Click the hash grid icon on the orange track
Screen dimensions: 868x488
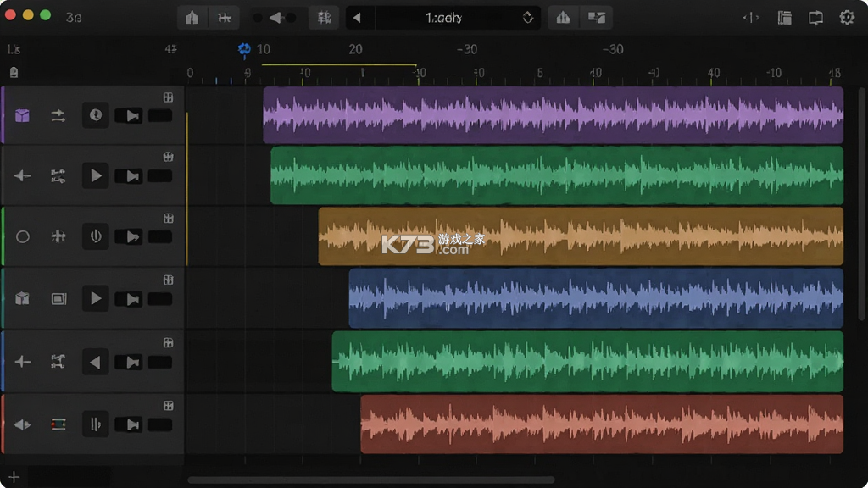pos(58,237)
